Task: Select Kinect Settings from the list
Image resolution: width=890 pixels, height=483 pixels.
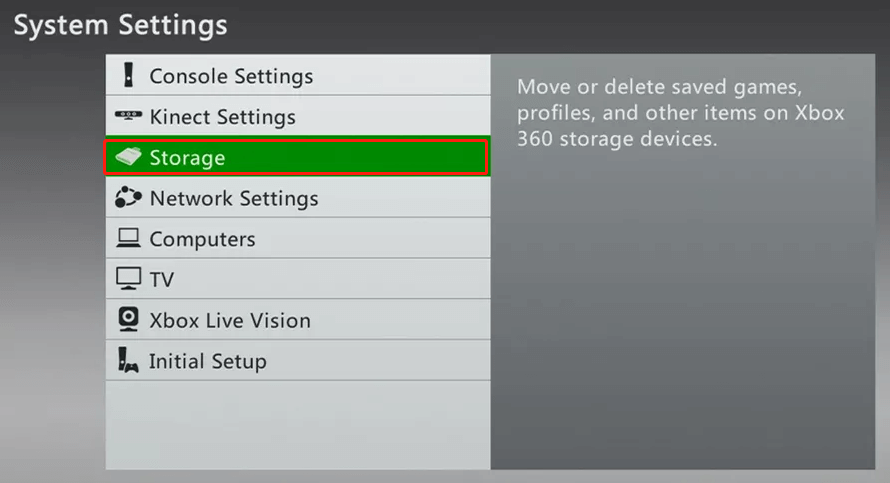Action: [222, 117]
